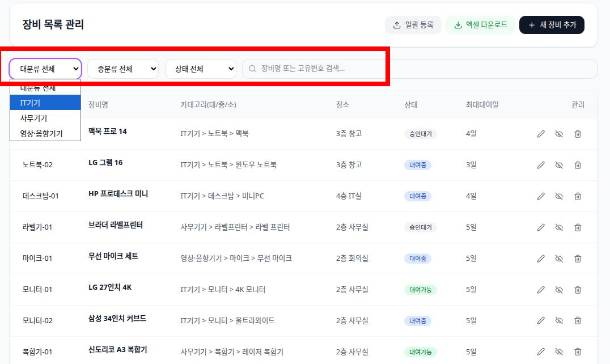
Task: Toggle eye-off icon in 데스크탑-01 row
Action: point(559,196)
